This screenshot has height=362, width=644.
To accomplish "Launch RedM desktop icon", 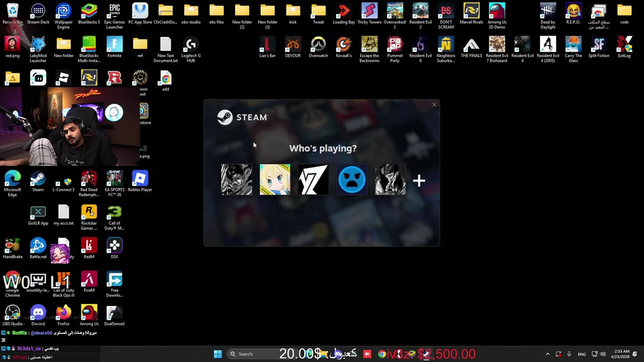I will click(x=89, y=248).
